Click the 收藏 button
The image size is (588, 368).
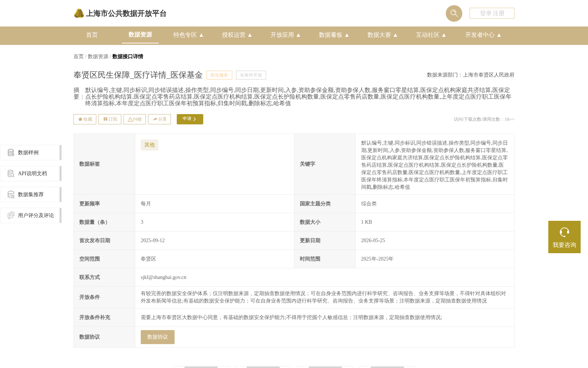click(x=85, y=119)
